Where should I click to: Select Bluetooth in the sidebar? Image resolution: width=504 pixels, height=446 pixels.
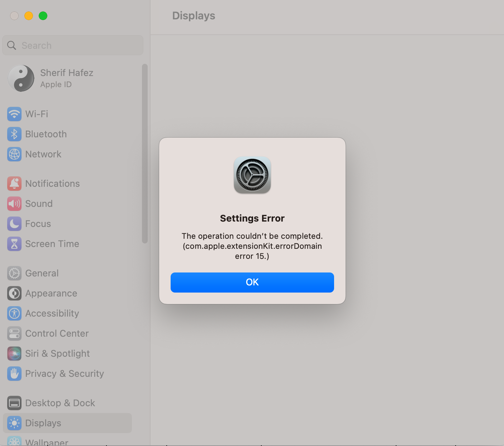pyautogui.click(x=67, y=134)
